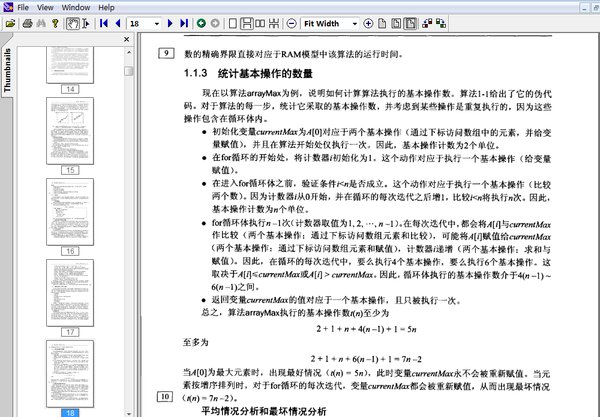Select the Hand pan tool
600x417 pixels.
[x=73, y=24]
